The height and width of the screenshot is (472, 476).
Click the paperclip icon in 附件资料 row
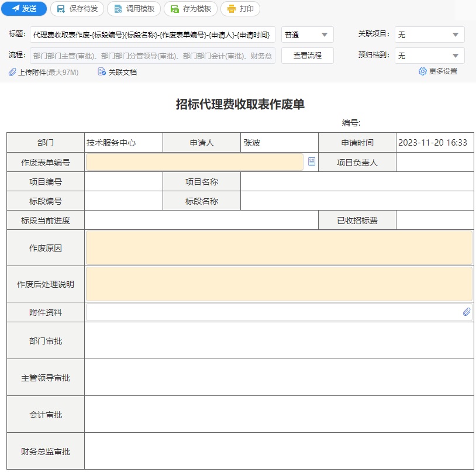[x=467, y=312]
